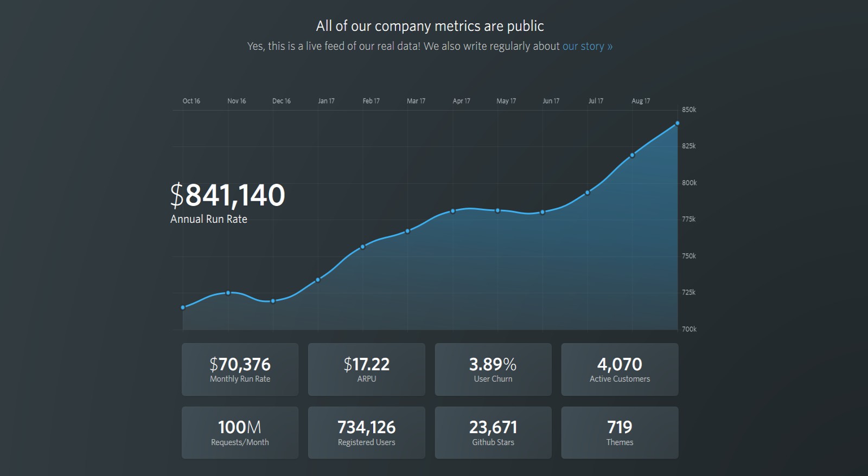868x476 pixels.
Task: Click the heading 'All of our company metrics are public'
Action: [430, 26]
